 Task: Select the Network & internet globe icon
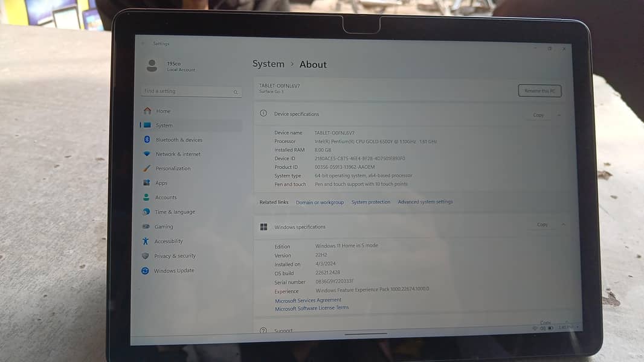146,154
